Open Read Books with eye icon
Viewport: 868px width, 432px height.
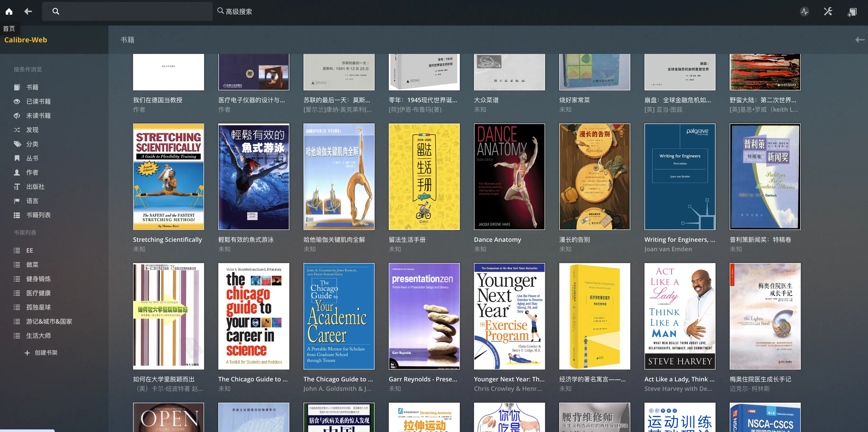(x=38, y=101)
